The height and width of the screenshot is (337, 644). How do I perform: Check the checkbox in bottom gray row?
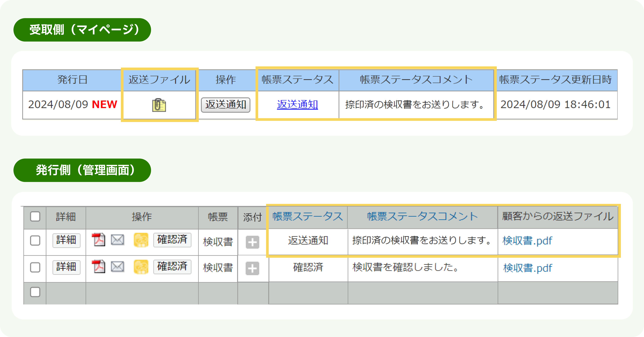(x=35, y=292)
